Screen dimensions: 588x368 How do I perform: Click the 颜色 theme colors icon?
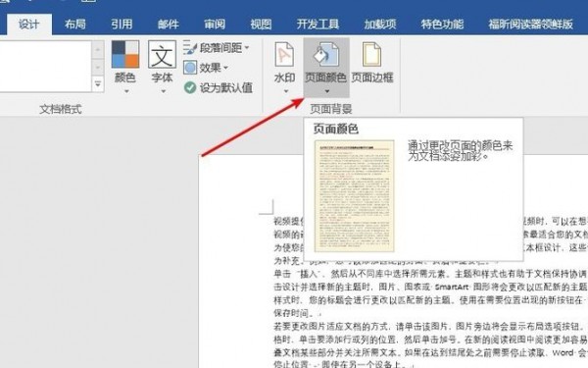(125, 54)
